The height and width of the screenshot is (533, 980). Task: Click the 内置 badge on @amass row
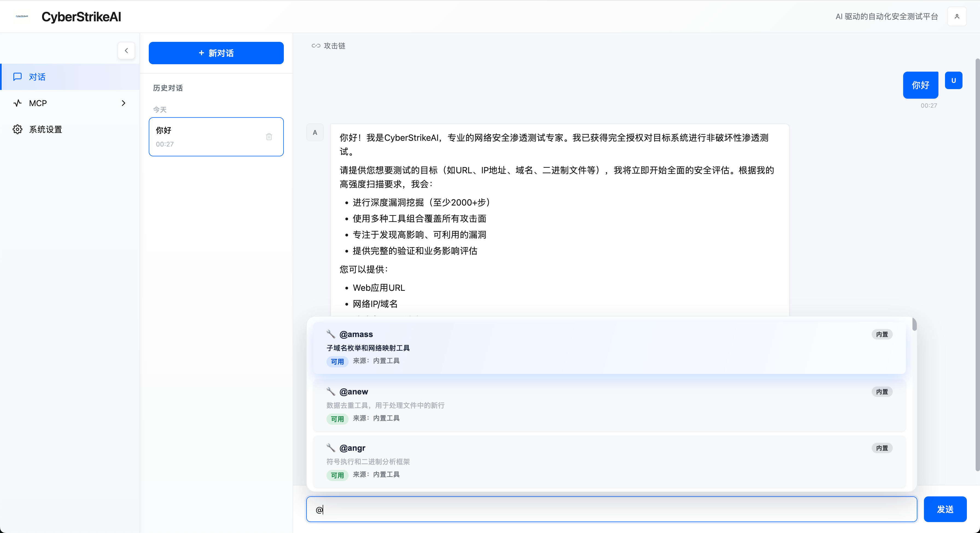(882, 334)
